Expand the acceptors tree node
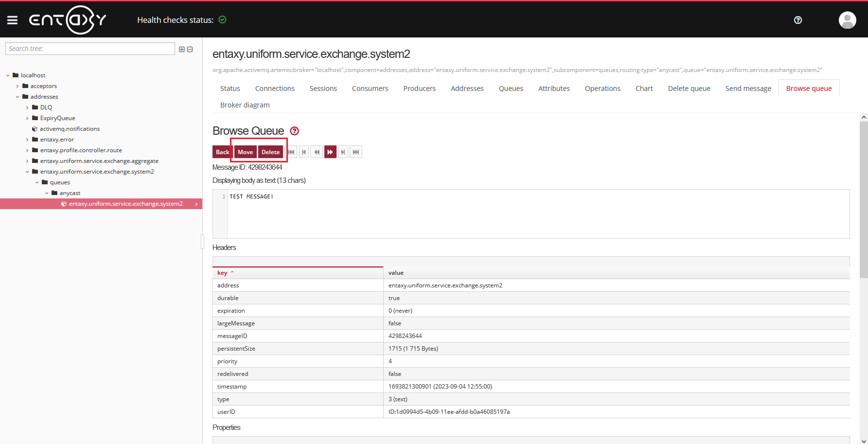Viewport: 868px width, 444px height. (17, 86)
